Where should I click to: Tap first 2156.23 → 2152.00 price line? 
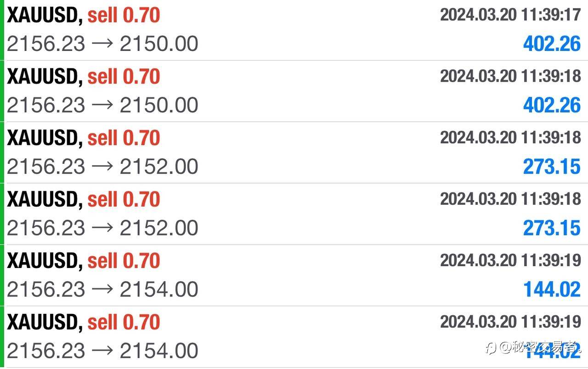(102, 167)
